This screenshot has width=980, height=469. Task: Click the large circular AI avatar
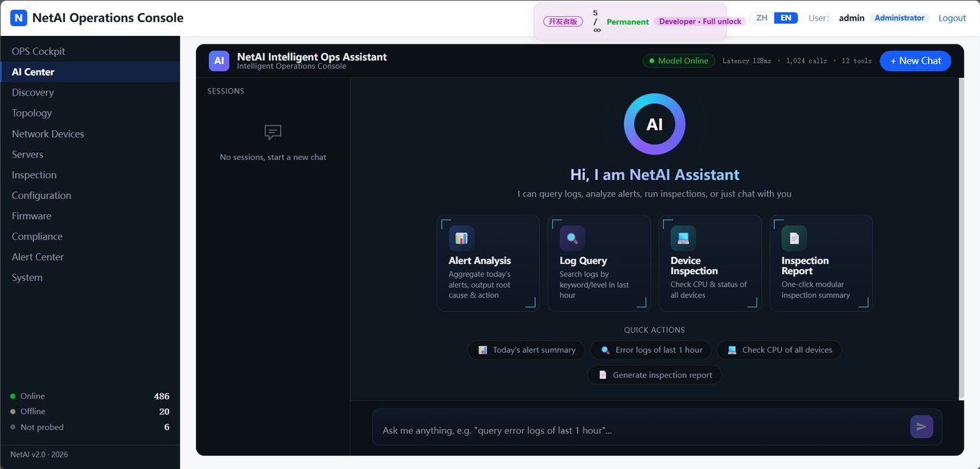point(655,124)
